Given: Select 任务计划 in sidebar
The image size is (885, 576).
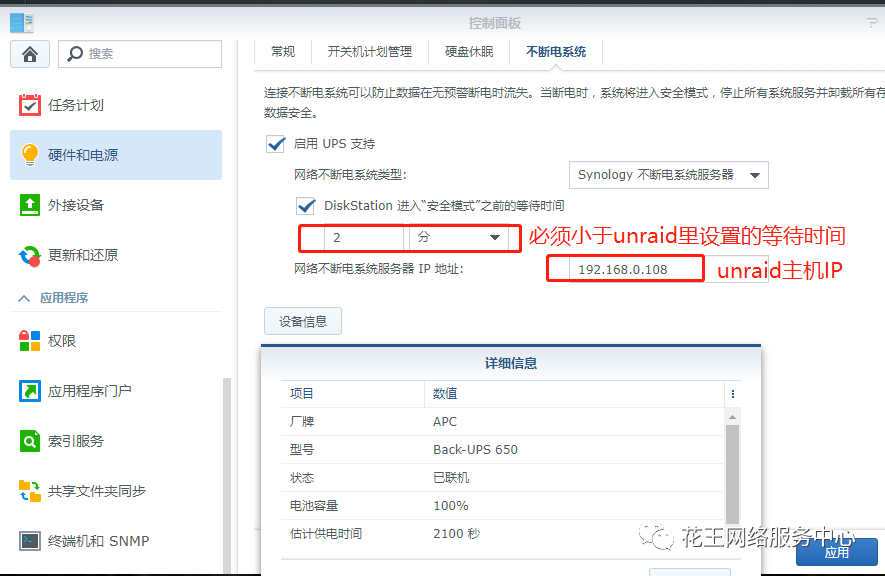Looking at the screenshot, I should point(116,105).
